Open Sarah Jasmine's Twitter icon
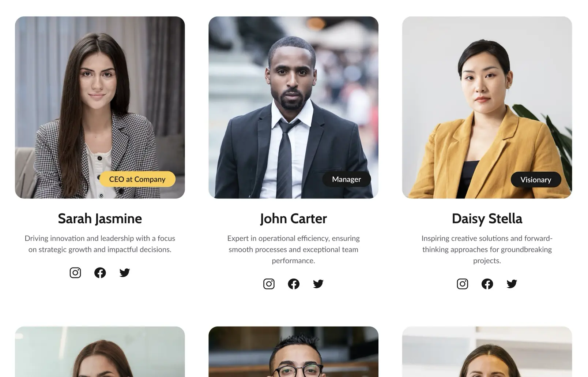Viewport: 588px width, 377px height. [125, 273]
